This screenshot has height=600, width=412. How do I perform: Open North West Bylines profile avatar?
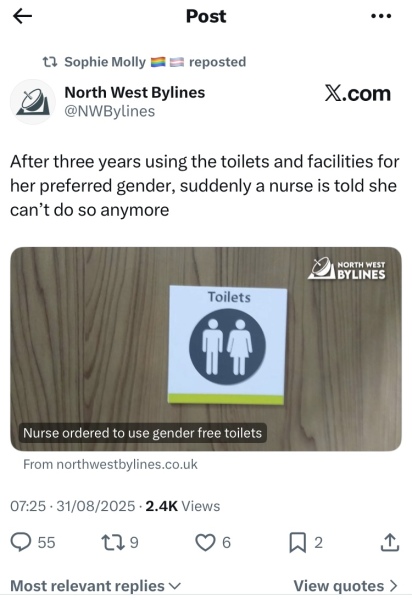33,102
